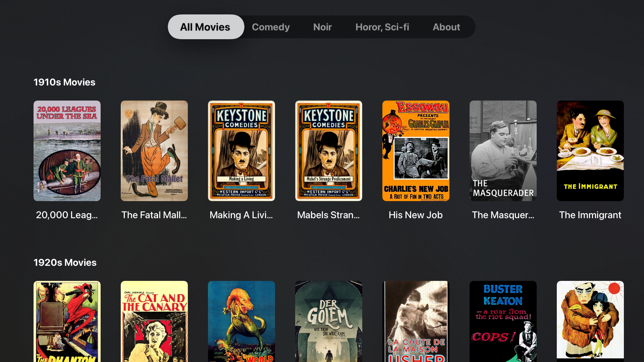Click the His New Job title

pos(416,215)
